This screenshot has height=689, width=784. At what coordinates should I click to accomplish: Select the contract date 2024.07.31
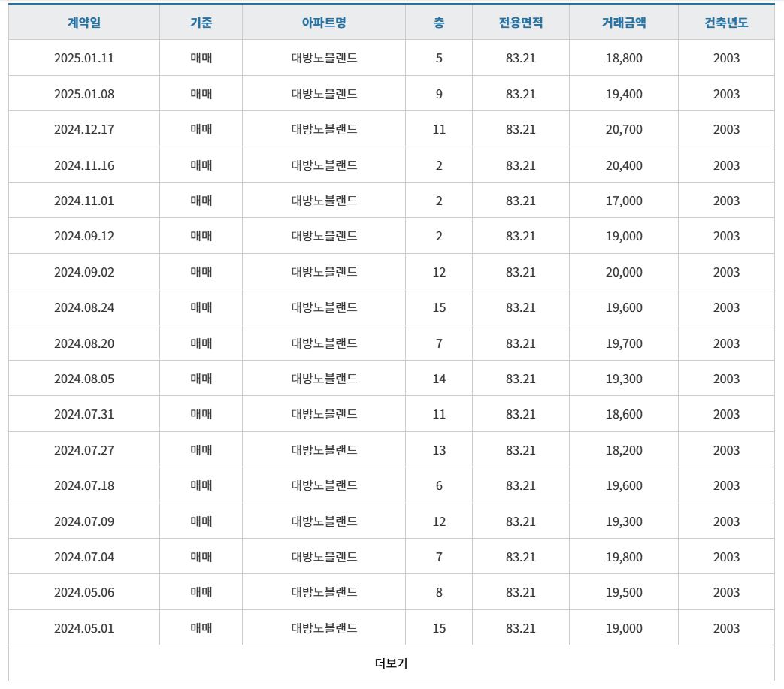84,414
